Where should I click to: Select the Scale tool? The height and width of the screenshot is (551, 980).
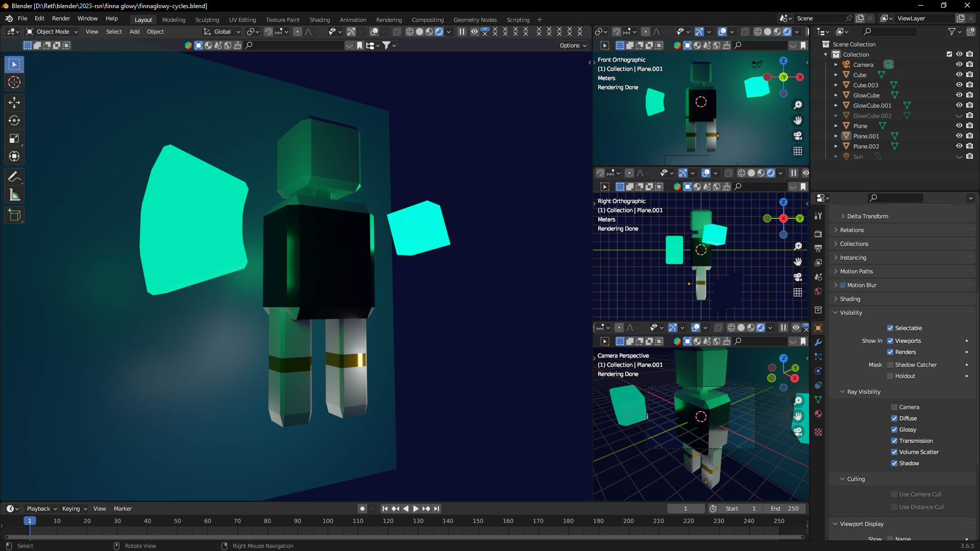click(x=14, y=138)
